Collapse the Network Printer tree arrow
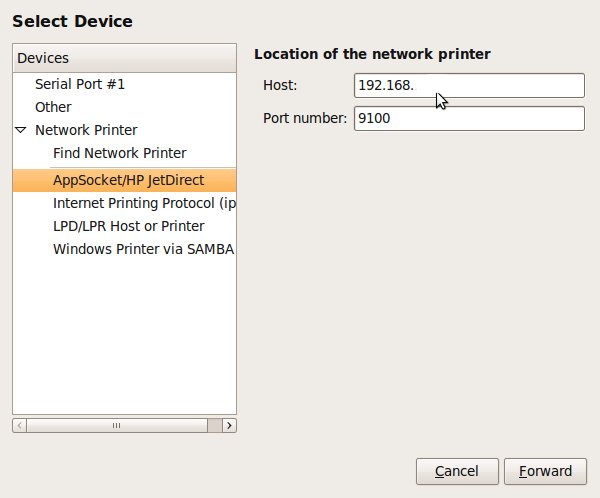Viewport: 600px width, 498px height. coord(21,130)
